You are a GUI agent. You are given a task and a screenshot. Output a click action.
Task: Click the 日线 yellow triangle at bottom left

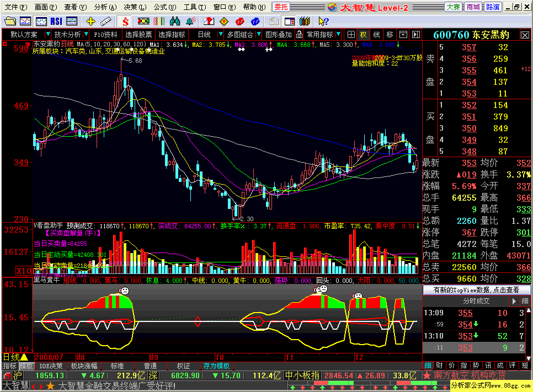24,357
